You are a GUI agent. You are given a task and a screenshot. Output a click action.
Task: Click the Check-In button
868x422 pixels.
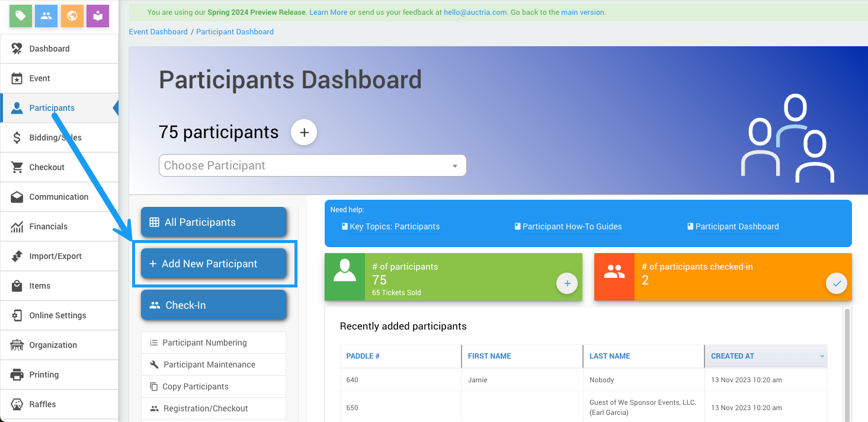pos(213,305)
